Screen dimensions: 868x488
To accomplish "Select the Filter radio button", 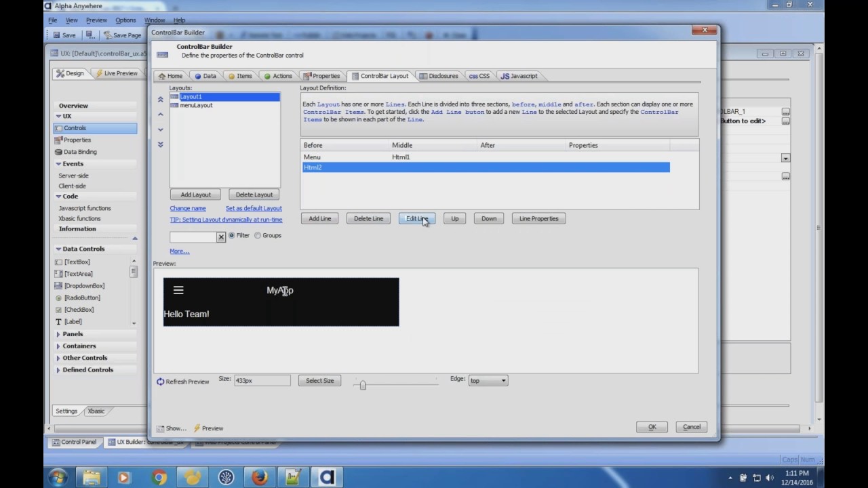I will click(232, 235).
